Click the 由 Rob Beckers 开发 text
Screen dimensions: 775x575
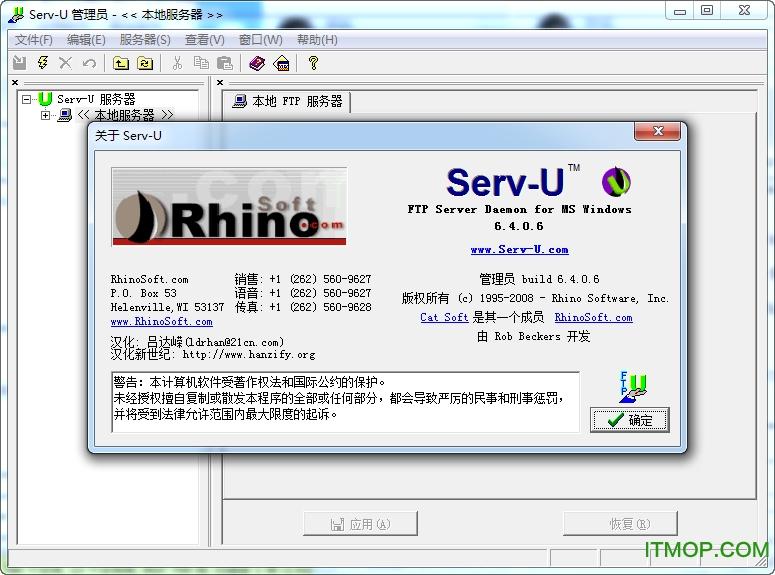(533, 336)
